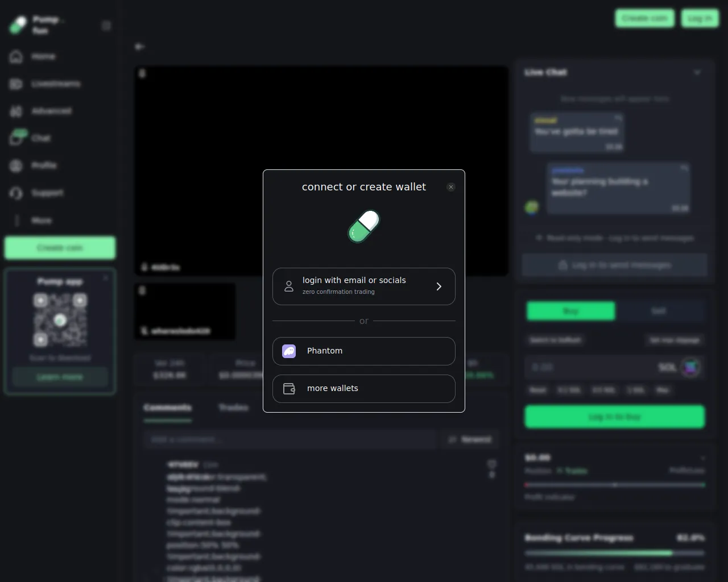728x582 pixels.
Task: Click Learn more in Pump app card
Action: click(x=60, y=377)
